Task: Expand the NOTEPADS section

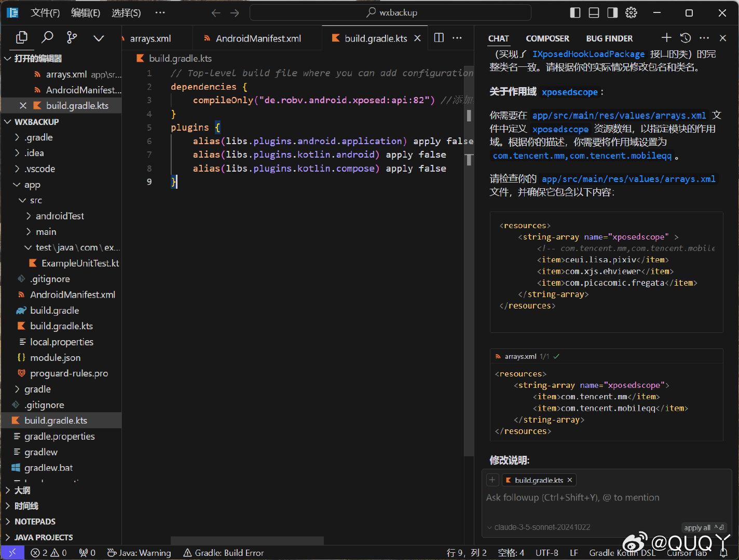Action: click(61, 522)
